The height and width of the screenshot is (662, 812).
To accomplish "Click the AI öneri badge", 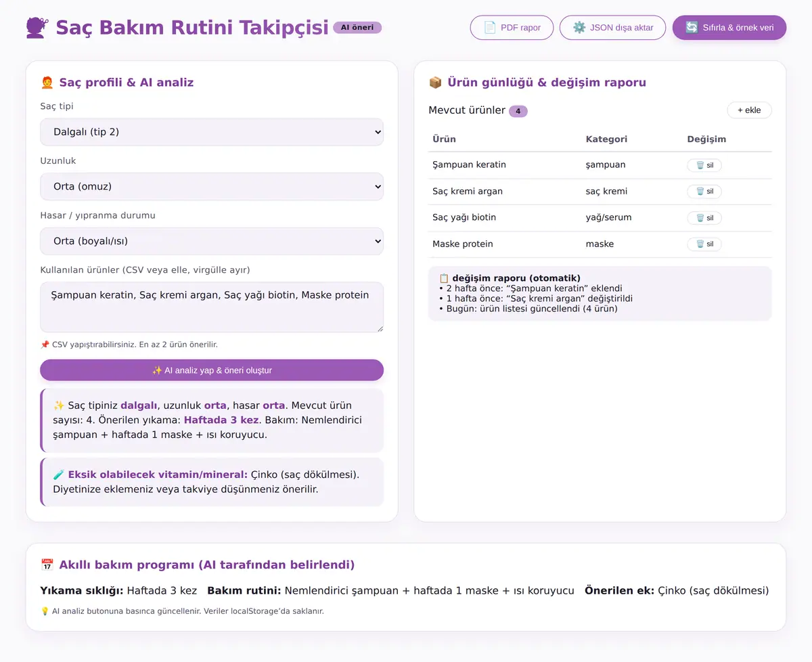I will (x=357, y=28).
